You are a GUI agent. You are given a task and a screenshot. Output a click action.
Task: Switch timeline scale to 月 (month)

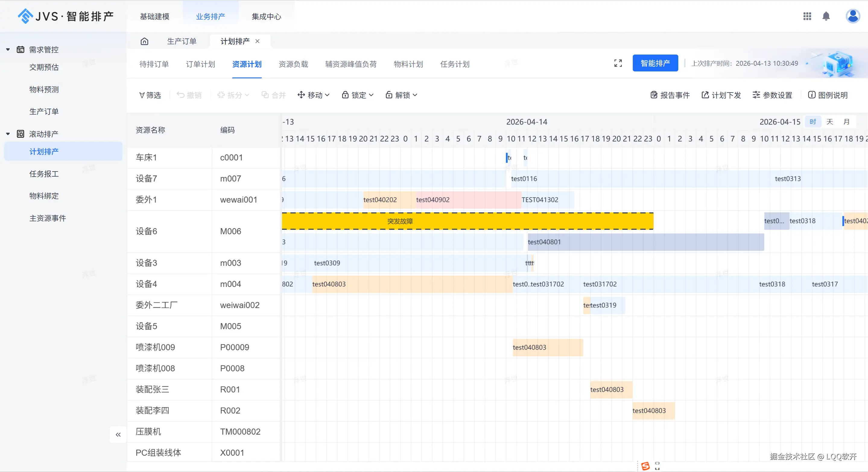[846, 122]
